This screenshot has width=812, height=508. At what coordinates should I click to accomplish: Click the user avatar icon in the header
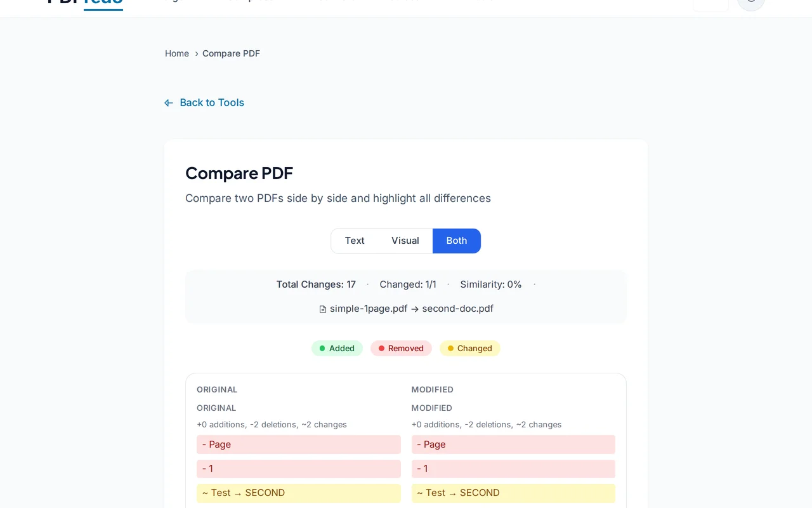pos(751,4)
